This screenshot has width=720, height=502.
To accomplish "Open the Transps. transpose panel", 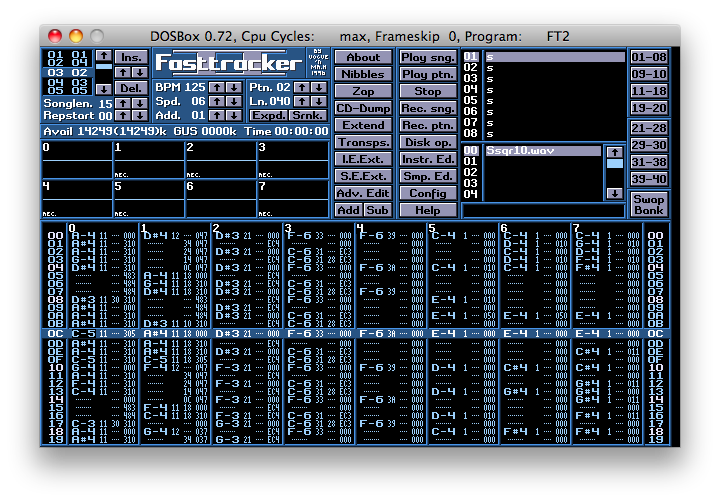I will point(363,142).
